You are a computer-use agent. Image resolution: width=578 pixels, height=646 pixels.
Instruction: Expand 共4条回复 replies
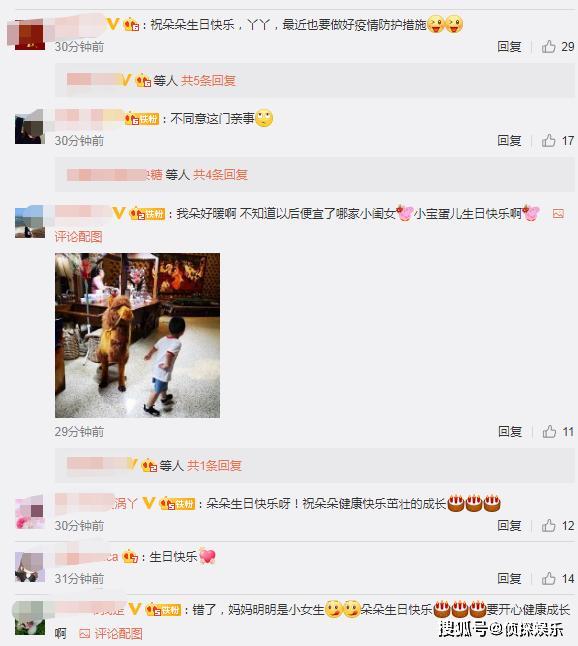coord(220,175)
